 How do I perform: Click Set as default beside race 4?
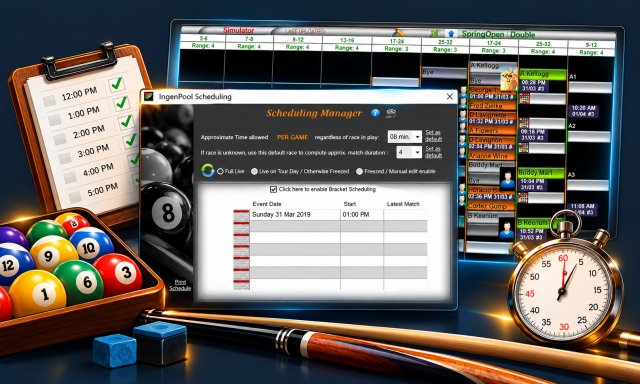433,152
